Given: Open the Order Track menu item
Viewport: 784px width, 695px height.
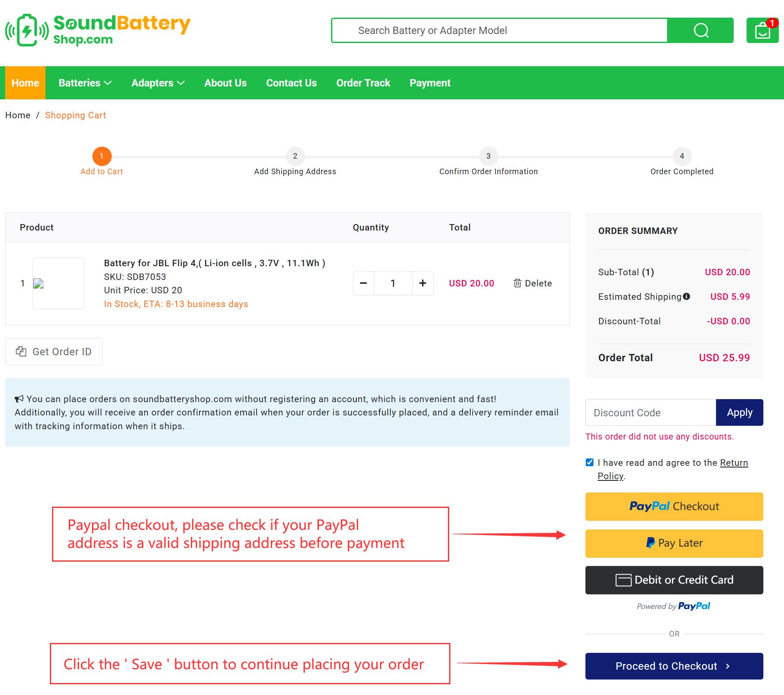Looking at the screenshot, I should (363, 83).
